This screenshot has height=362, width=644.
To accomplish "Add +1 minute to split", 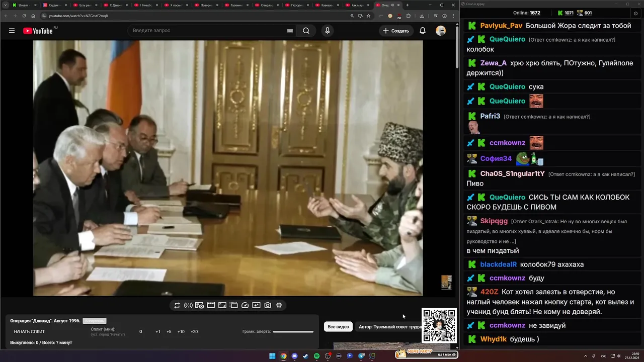I will coord(158,332).
